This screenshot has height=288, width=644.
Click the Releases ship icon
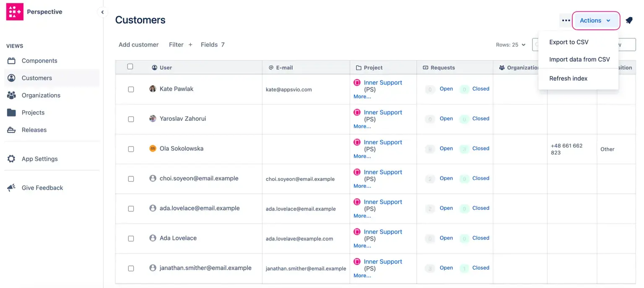[11, 130]
